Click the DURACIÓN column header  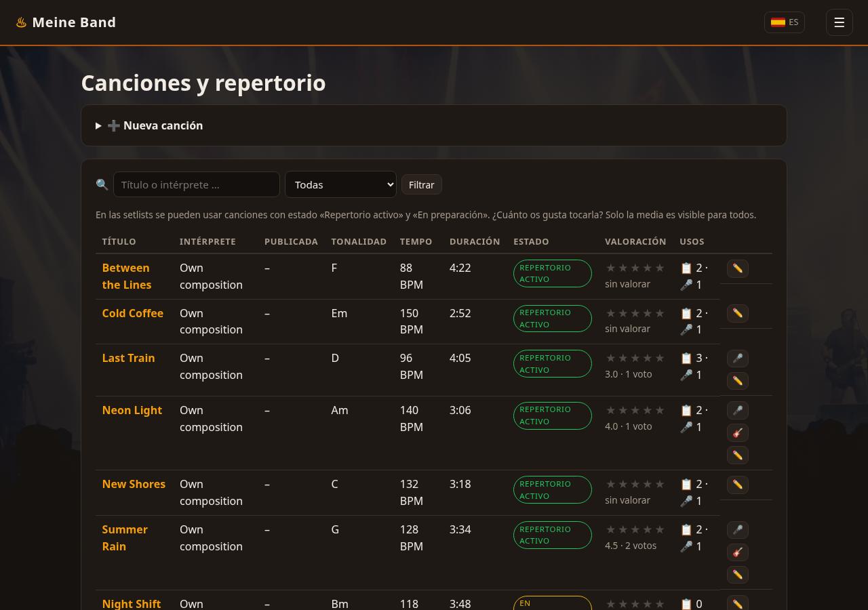[x=475, y=241]
